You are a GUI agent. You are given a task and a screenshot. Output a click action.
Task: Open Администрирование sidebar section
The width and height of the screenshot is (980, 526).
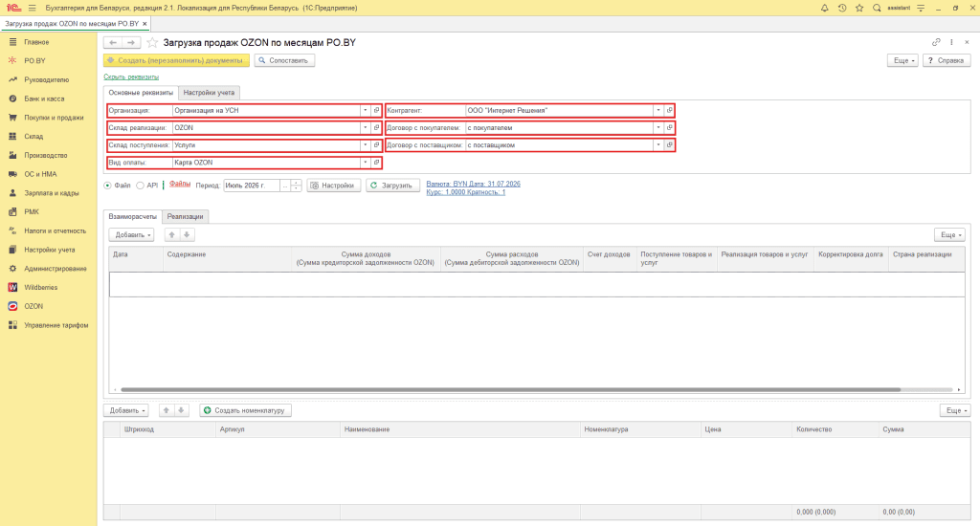pyautogui.click(x=55, y=269)
